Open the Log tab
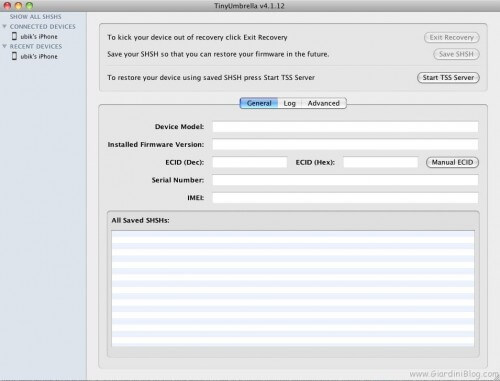Image resolution: width=500 pixels, height=381 pixels. [x=289, y=103]
